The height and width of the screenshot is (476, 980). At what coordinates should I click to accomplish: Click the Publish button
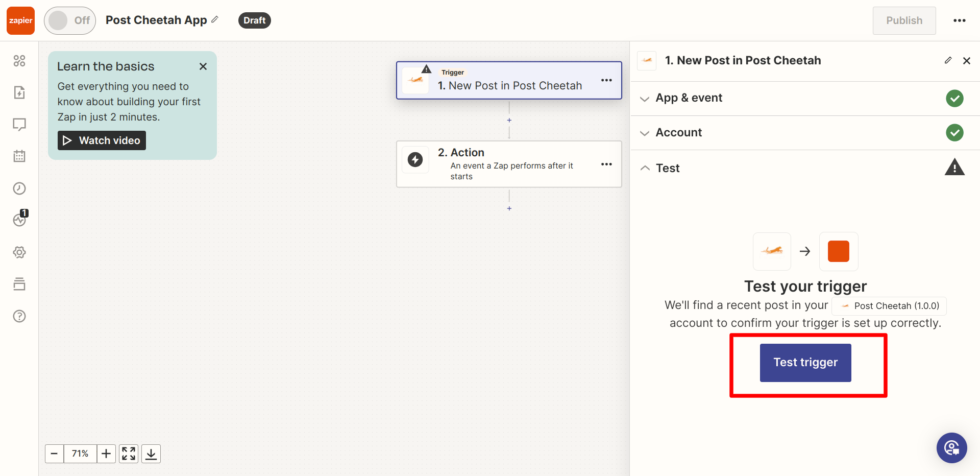coord(904,20)
